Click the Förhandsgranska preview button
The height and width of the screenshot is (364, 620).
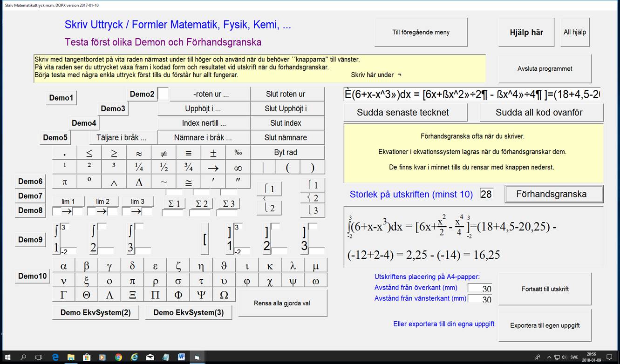553,194
